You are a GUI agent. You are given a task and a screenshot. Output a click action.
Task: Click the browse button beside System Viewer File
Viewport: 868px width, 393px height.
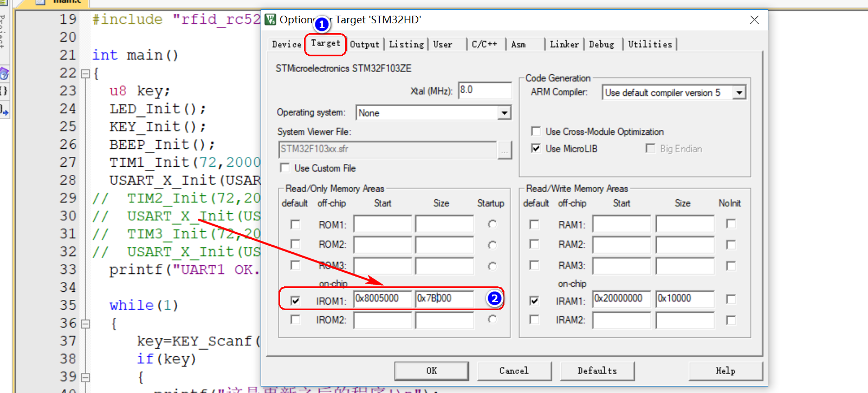(504, 150)
